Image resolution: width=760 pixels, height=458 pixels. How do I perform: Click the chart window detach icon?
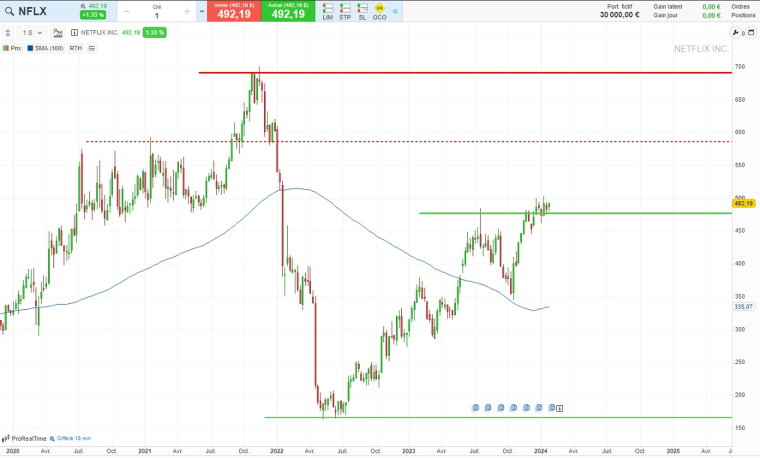point(751,32)
